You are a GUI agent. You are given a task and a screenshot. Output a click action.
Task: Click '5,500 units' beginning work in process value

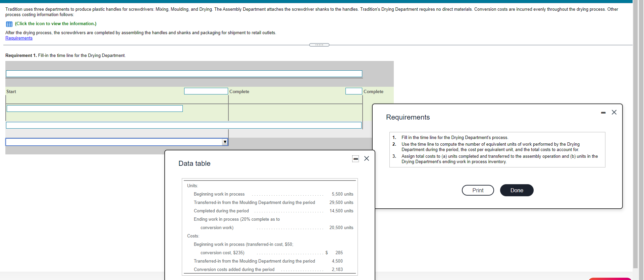coord(342,194)
